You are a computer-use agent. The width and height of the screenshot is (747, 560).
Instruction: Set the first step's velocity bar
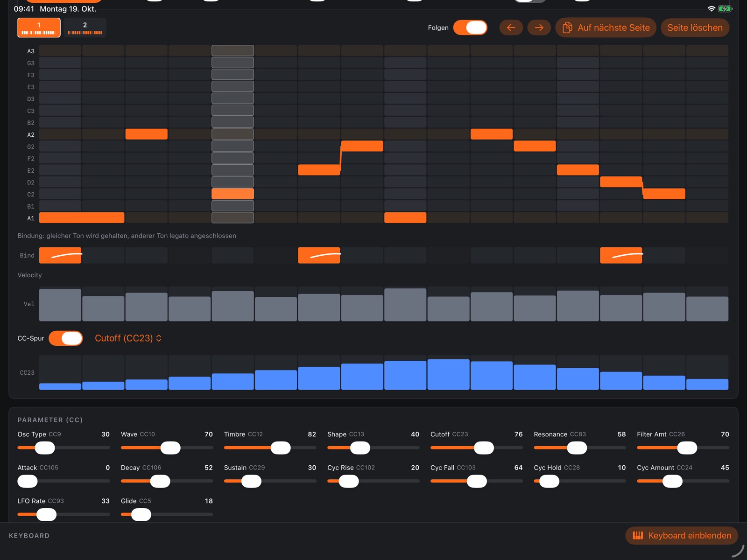[60, 305]
